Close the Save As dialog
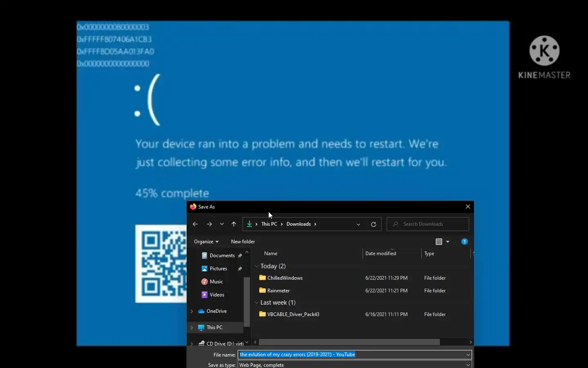This screenshot has width=588, height=368. [468, 207]
